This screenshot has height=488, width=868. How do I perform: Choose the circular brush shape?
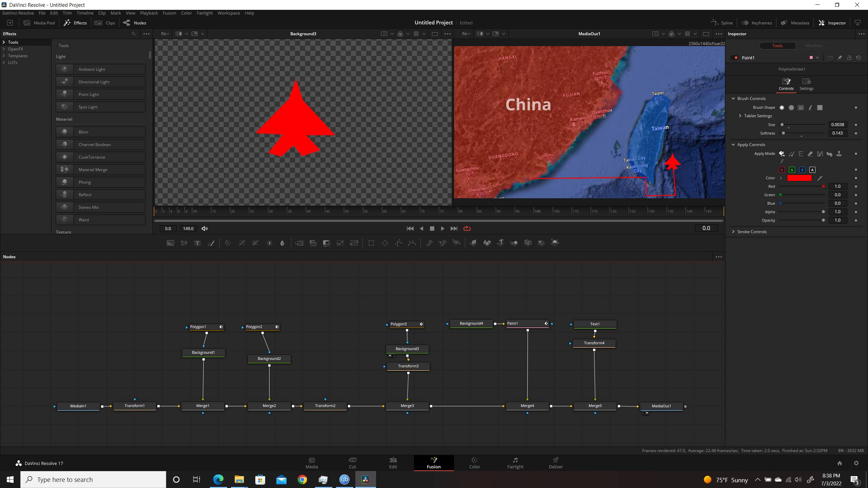point(791,107)
